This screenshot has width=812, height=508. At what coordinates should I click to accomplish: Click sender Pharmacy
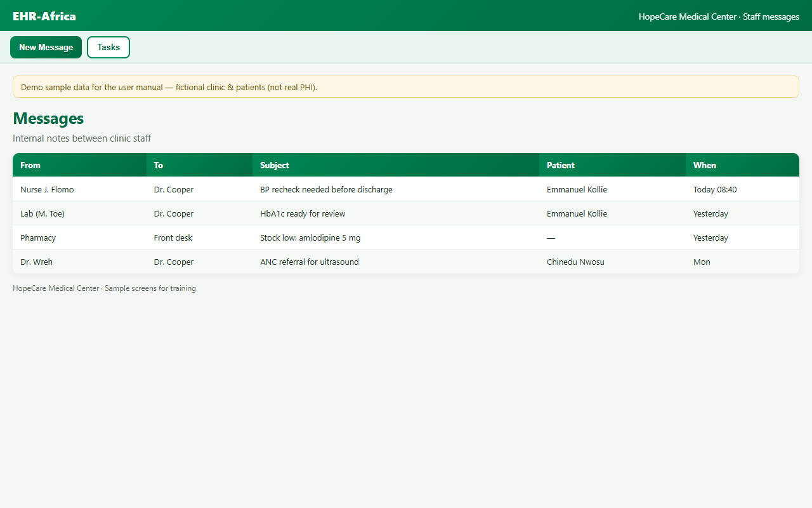(x=38, y=237)
